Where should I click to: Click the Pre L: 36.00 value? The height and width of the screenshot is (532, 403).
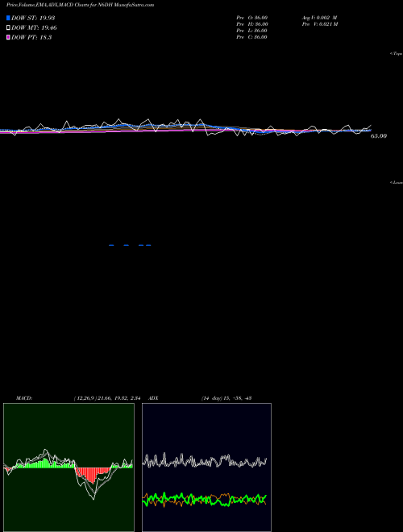click(x=252, y=31)
